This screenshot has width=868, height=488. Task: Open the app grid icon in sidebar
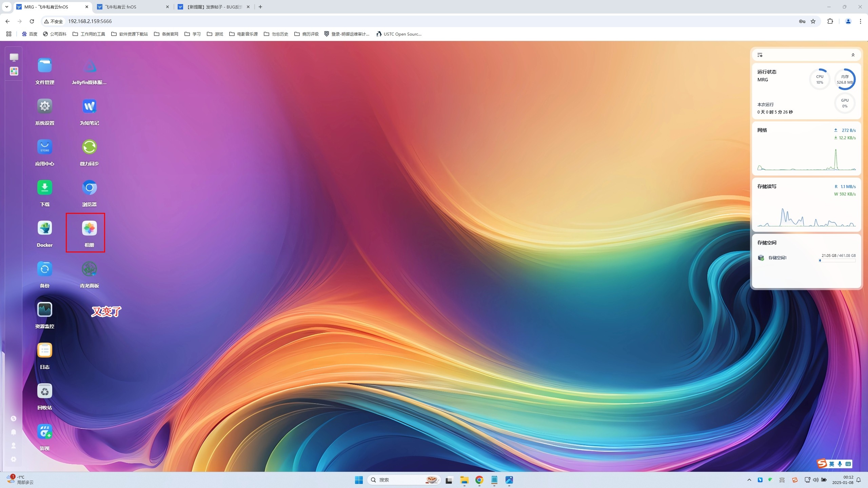(x=14, y=71)
